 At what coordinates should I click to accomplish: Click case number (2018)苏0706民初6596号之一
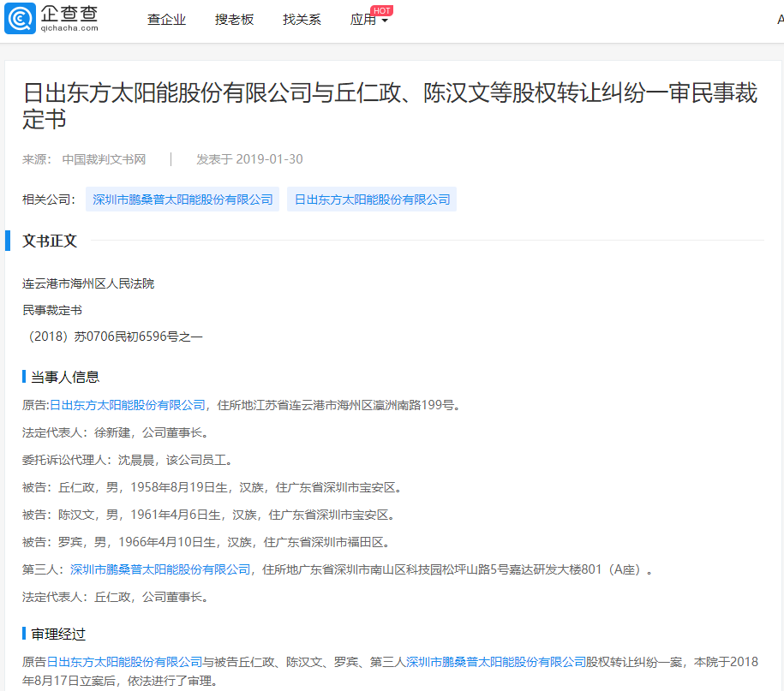click(x=112, y=337)
